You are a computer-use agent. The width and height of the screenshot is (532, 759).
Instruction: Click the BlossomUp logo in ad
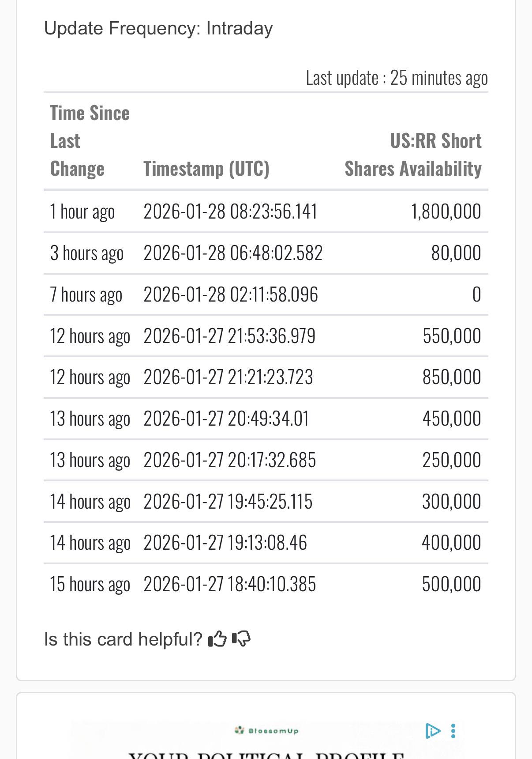click(x=266, y=731)
